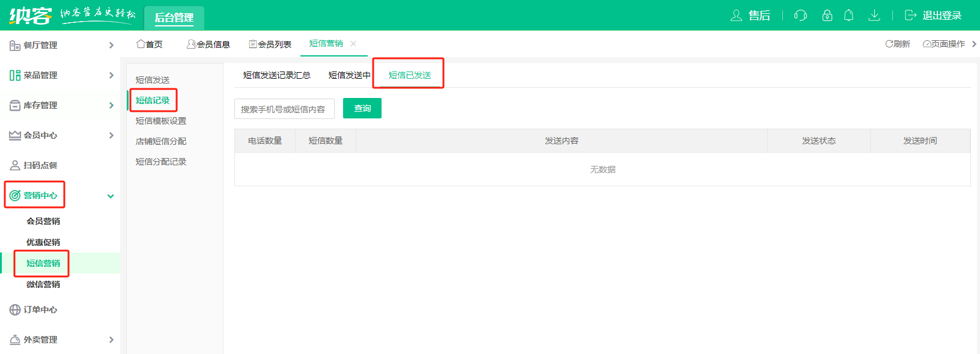Expand 餐厅管理 chevron
This screenshot has width=980, height=354.
tap(111, 45)
